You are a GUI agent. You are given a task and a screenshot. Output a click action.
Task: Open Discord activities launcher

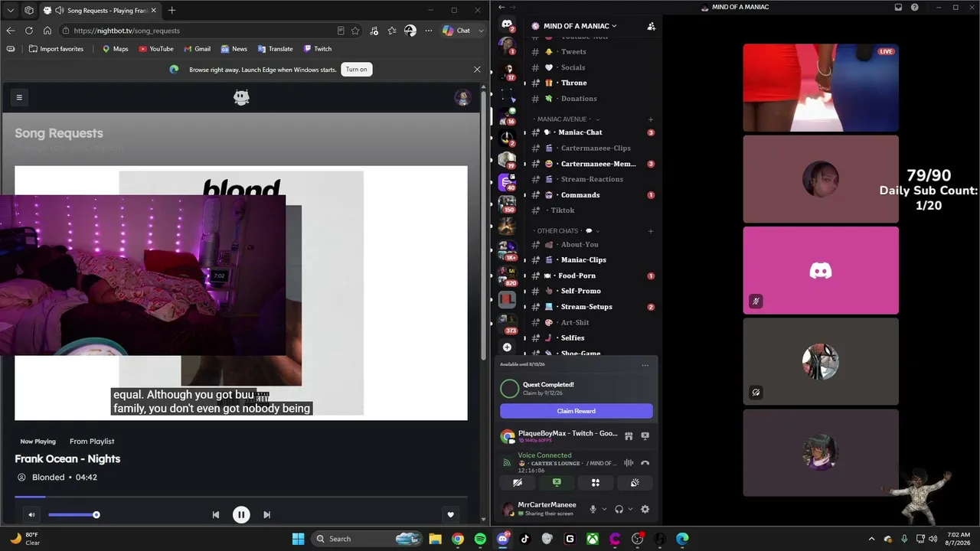596,483
